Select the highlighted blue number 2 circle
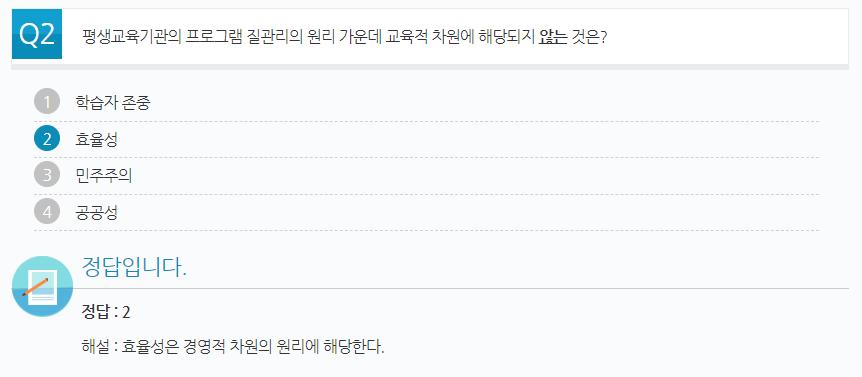The height and width of the screenshot is (377, 862). [47, 139]
